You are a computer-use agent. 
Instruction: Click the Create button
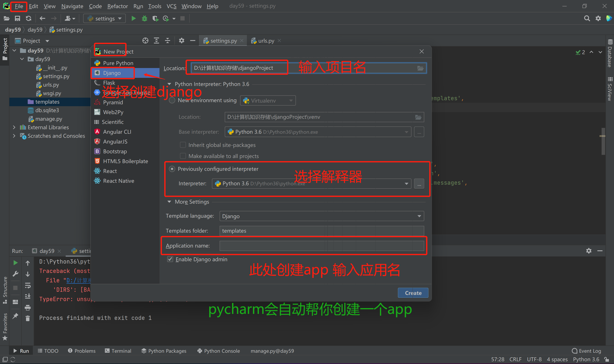click(413, 293)
